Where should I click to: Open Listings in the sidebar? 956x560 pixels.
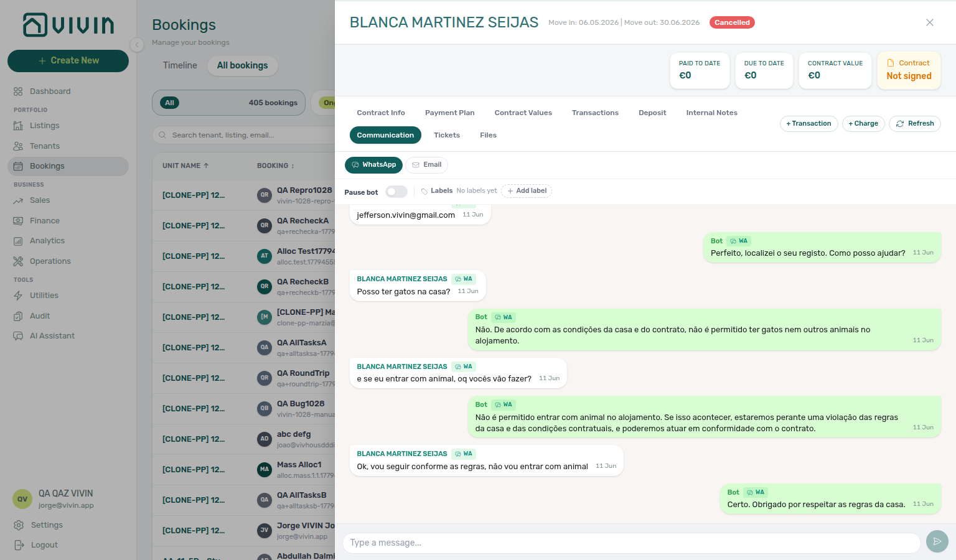(68, 126)
